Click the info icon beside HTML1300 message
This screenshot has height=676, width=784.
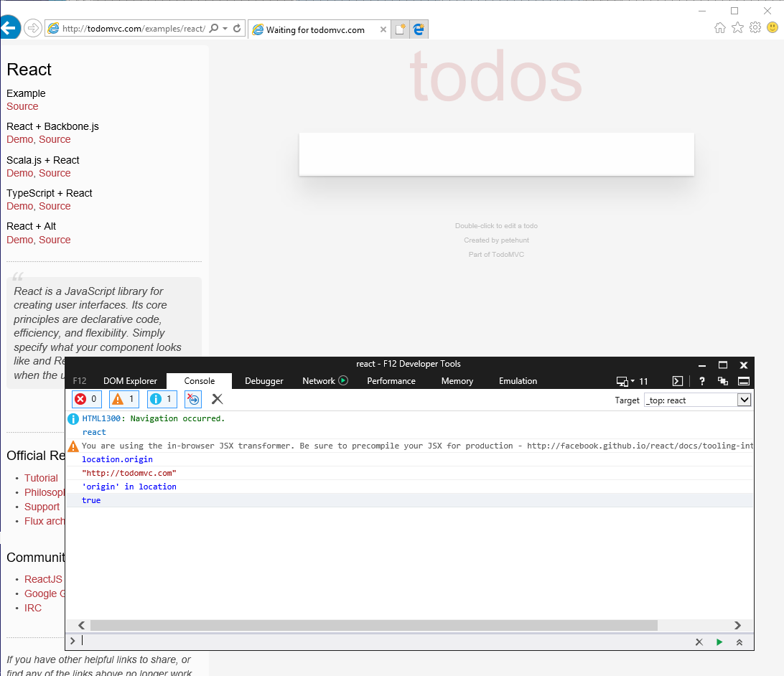(73, 418)
